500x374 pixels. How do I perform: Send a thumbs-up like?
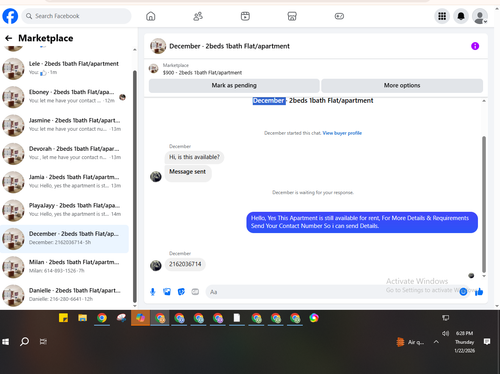coord(479,292)
